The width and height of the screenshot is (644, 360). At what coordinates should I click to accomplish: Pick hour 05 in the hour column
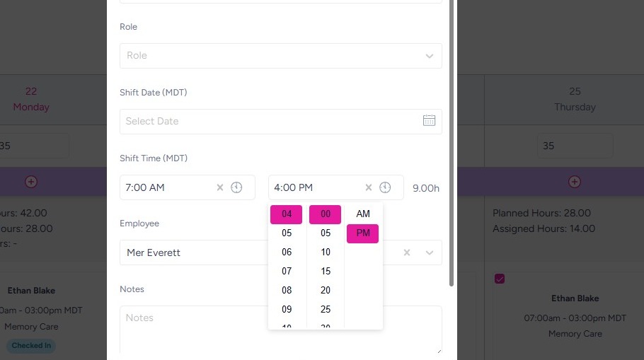click(x=287, y=233)
